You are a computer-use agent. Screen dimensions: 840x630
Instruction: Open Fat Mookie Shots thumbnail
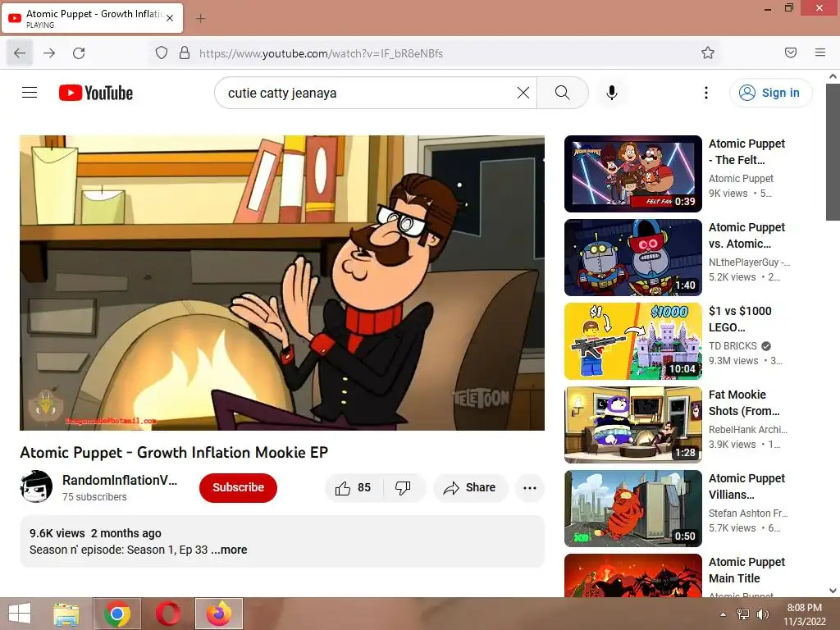click(633, 425)
